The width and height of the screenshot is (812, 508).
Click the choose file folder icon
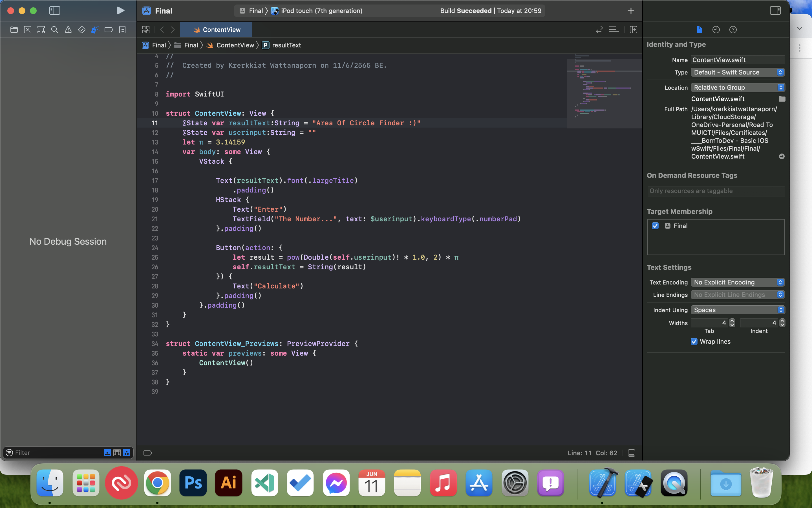(x=782, y=99)
